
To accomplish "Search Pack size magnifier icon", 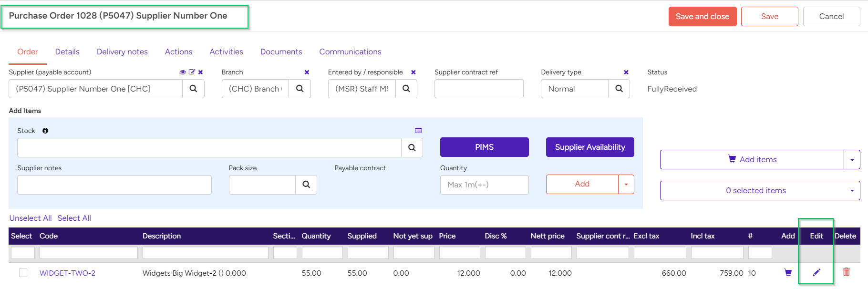I will [x=306, y=185].
